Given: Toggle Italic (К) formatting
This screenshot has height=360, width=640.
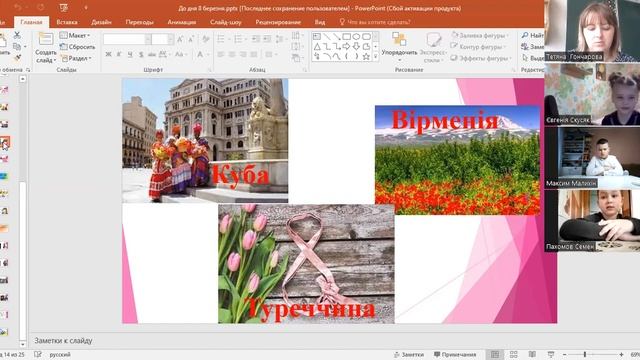Looking at the screenshot, I should click(119, 54).
